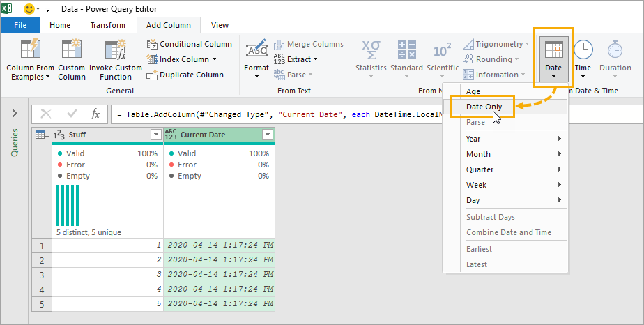The height and width of the screenshot is (325, 644).
Task: Click the Custom Column icon
Action: [72, 49]
